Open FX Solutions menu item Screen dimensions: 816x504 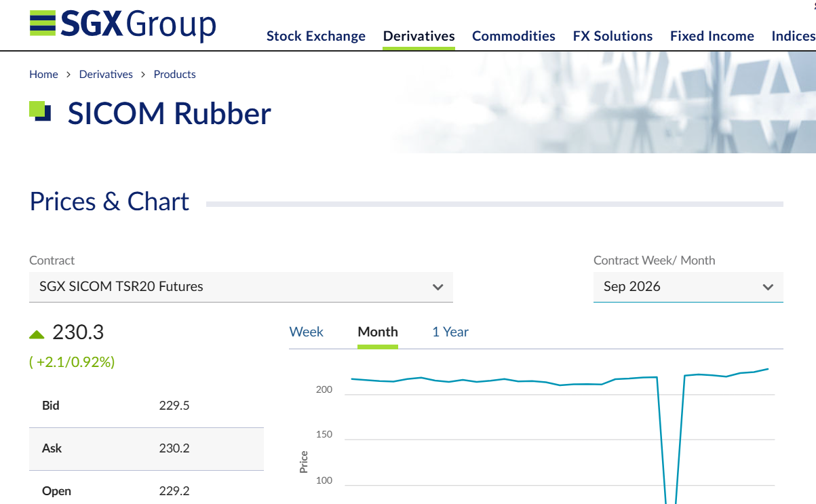click(613, 36)
